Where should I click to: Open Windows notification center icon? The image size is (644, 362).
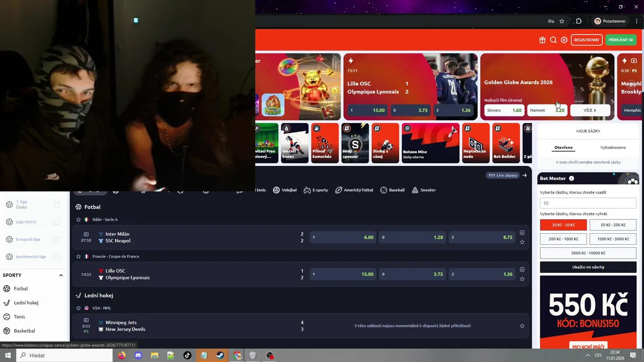[x=633, y=355]
